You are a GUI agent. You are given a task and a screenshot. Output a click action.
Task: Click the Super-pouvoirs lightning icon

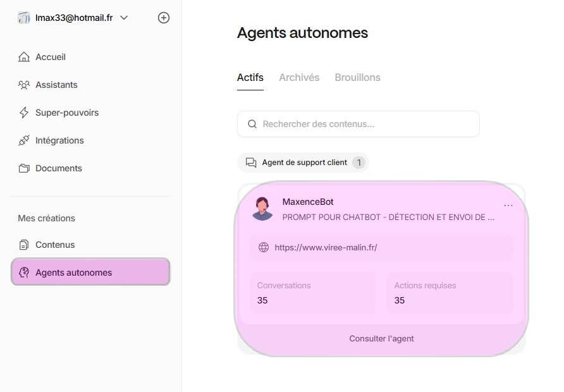(x=24, y=113)
